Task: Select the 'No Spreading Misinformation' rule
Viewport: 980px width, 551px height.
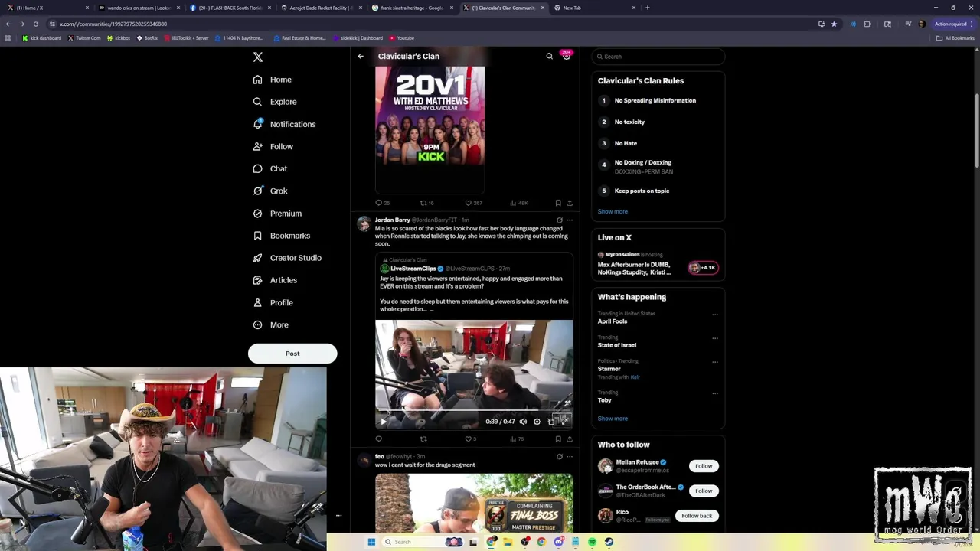Action: (655, 100)
